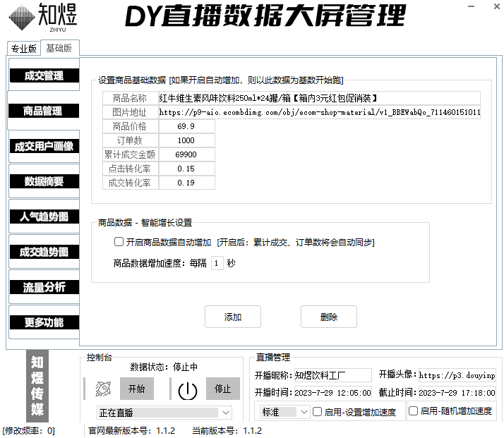Open the 数据摘要 side tab
This screenshot has height=438, width=504.
[x=44, y=181]
